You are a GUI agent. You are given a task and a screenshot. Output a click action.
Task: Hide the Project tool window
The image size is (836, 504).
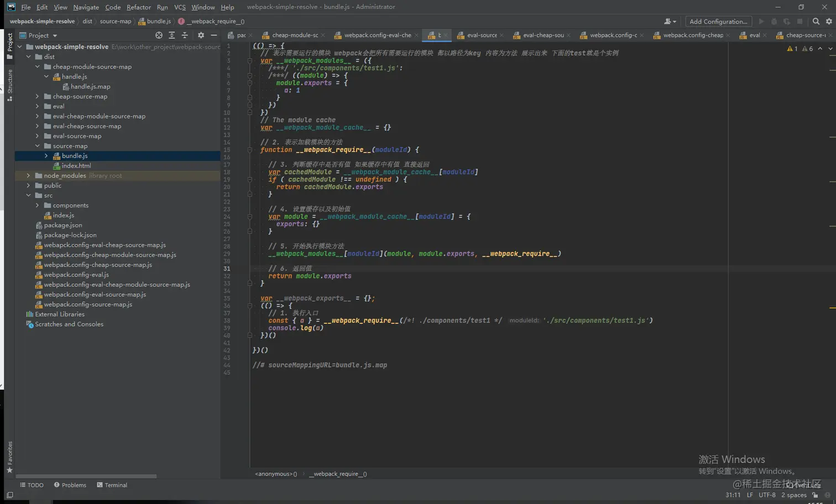tap(214, 35)
